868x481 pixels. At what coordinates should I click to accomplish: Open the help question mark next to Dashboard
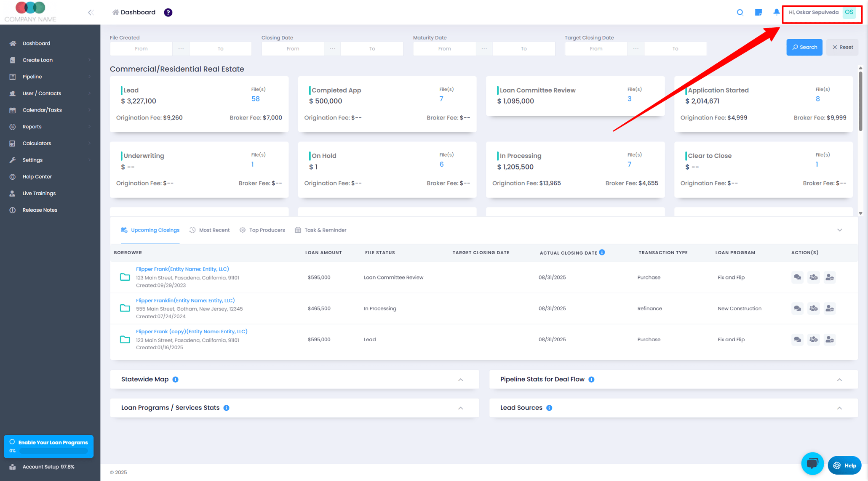coord(168,12)
